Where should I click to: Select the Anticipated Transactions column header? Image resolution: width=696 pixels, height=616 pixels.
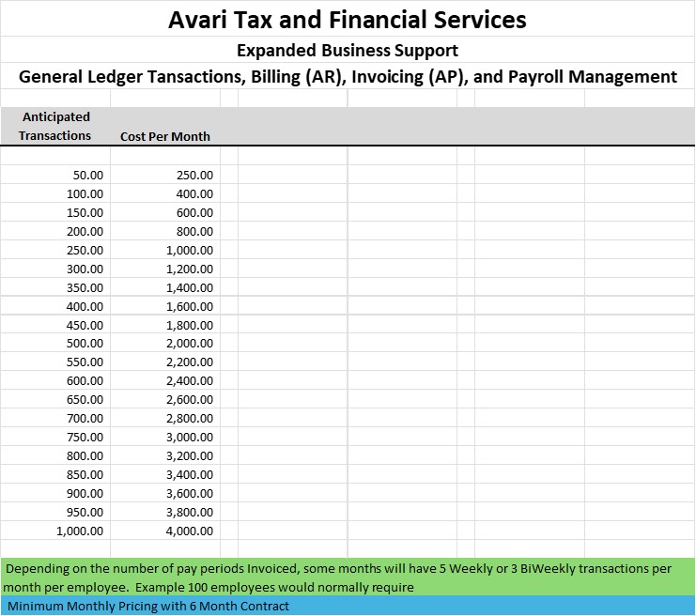56,126
